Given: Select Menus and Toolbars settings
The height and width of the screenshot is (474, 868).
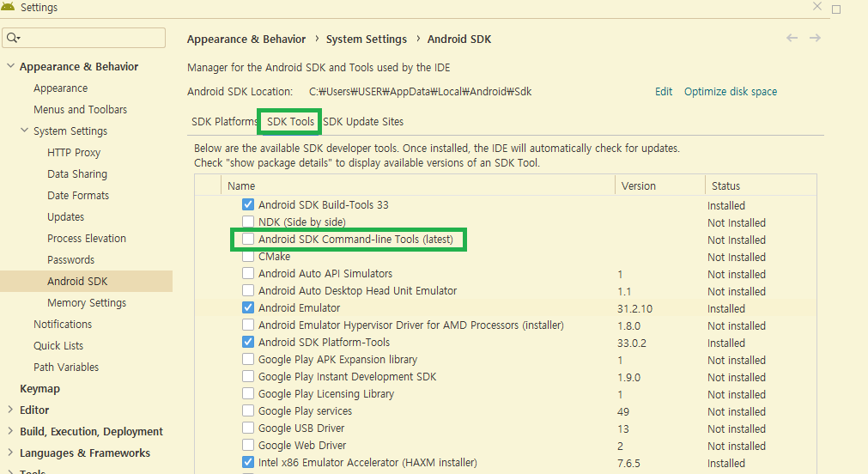Looking at the screenshot, I should click(x=80, y=109).
